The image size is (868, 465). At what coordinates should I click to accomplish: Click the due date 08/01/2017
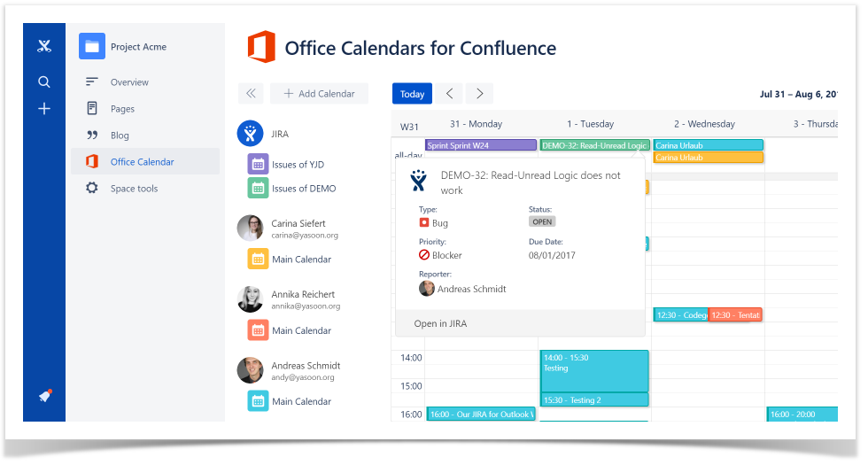pos(552,255)
